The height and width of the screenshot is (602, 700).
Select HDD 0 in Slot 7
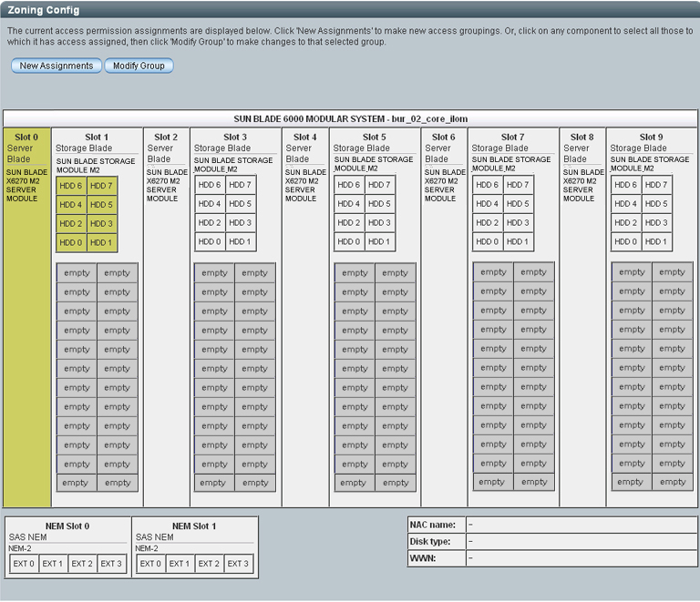(x=487, y=241)
